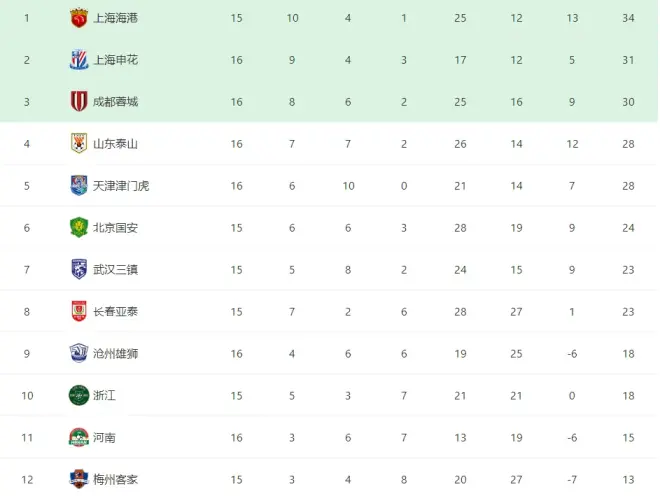Click the Shandong Taishan (山东泰山) badge
Screen dimensions: 660x496
(79, 144)
